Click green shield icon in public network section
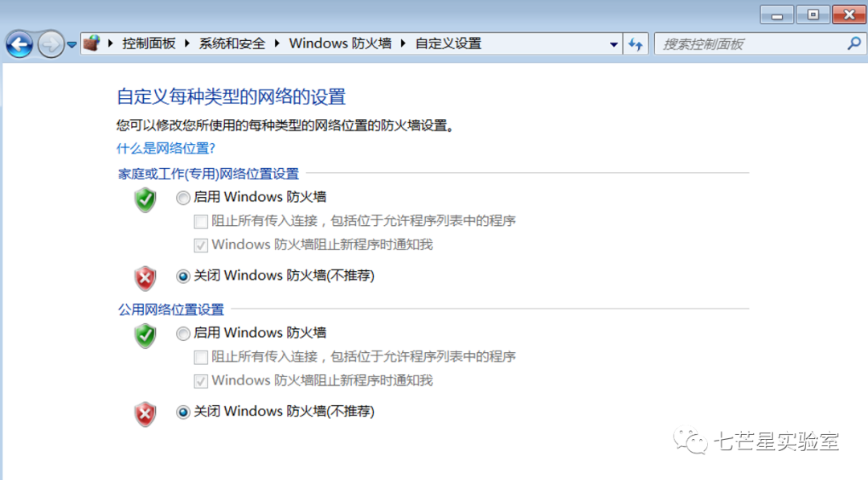Viewport: 868px width, 480px height. pos(145,335)
